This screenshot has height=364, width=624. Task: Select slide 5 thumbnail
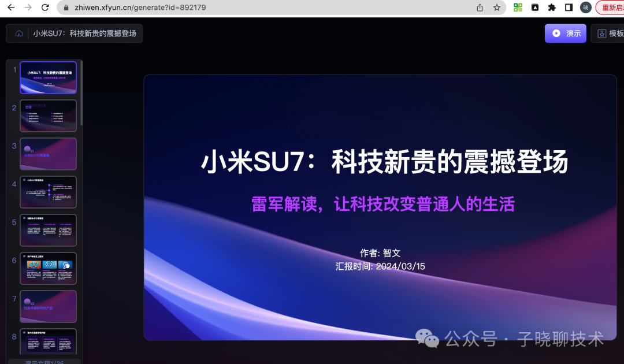(48, 231)
